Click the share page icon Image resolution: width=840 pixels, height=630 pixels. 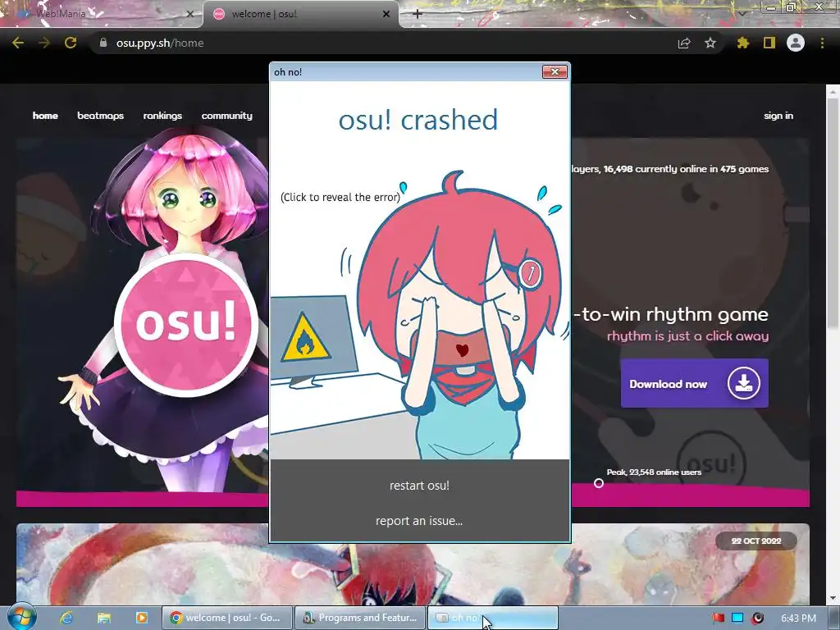pyautogui.click(x=684, y=43)
